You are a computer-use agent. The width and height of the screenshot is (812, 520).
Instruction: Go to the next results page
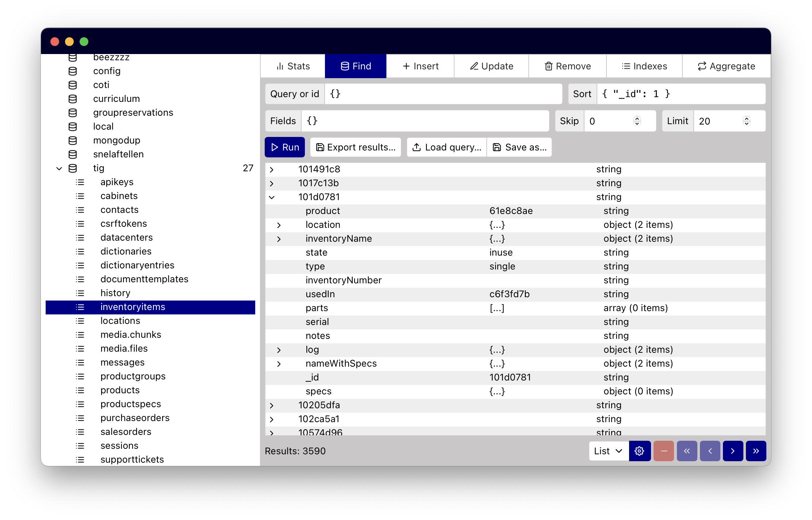pos(733,451)
